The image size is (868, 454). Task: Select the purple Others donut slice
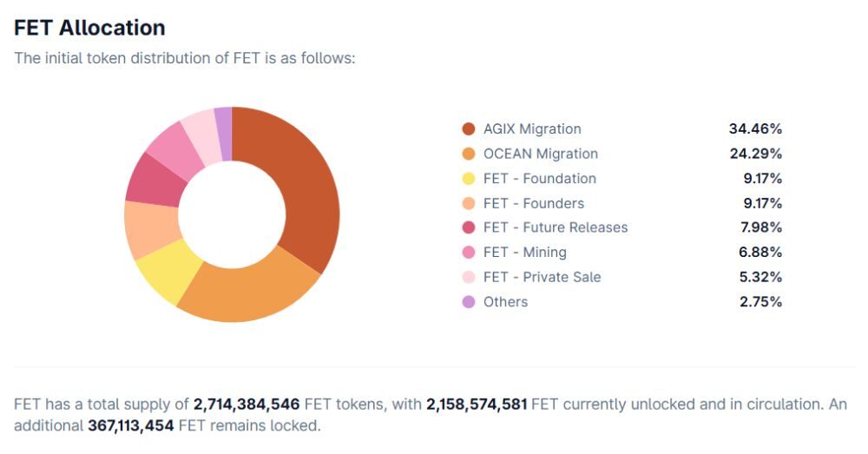click(x=224, y=133)
